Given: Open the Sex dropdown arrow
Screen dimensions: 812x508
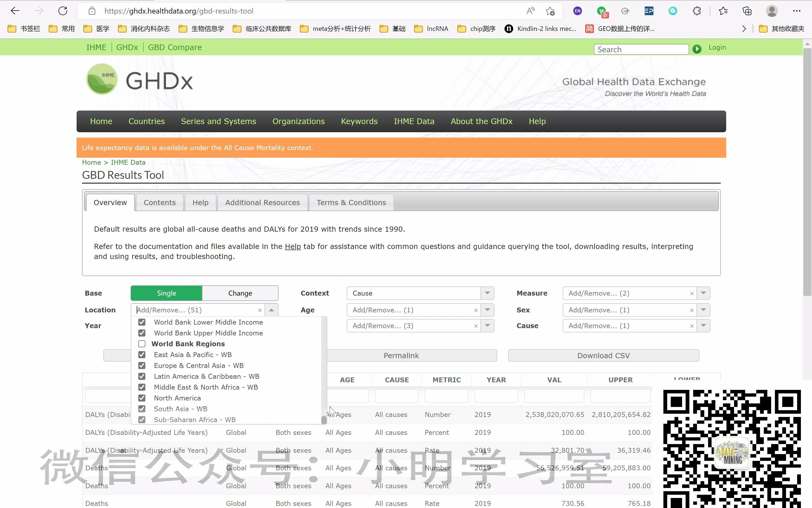Looking at the screenshot, I should click(704, 310).
